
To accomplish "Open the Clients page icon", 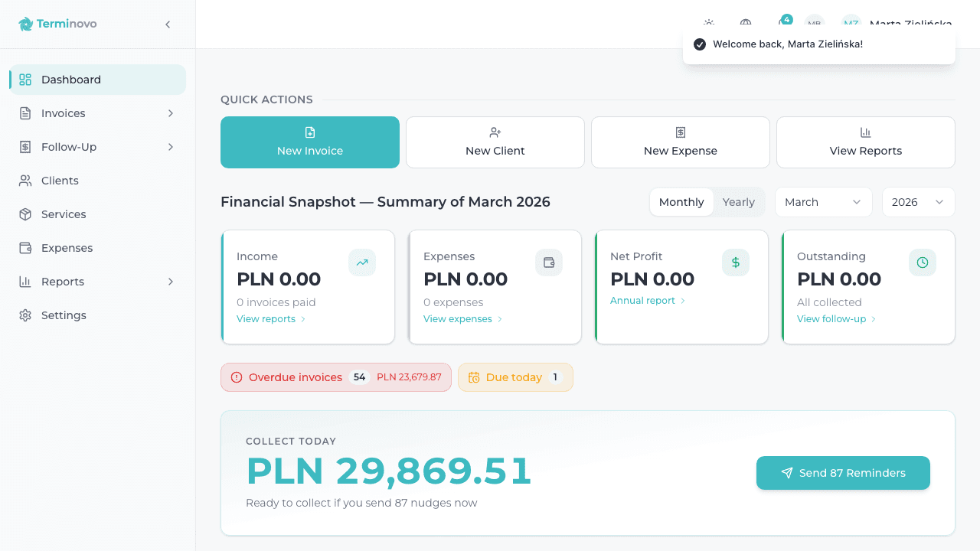I will (x=25, y=181).
